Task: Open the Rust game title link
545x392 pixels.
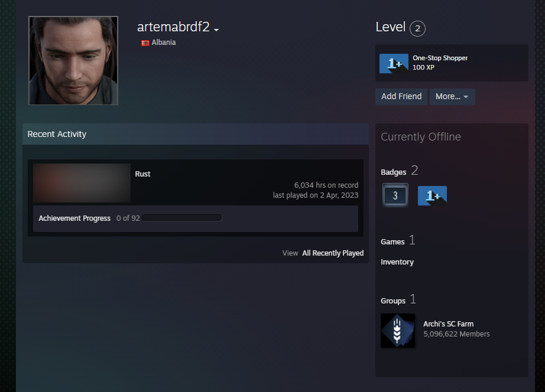Action: pos(142,174)
